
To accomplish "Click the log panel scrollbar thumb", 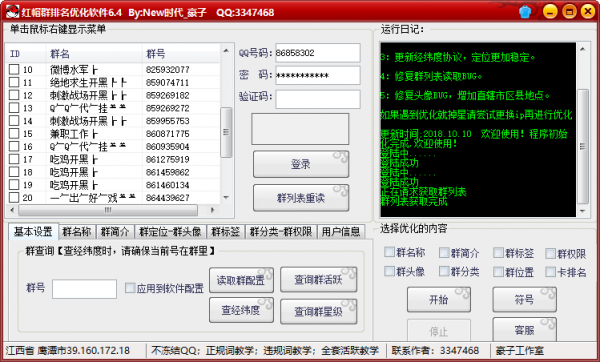I will 582,146.
